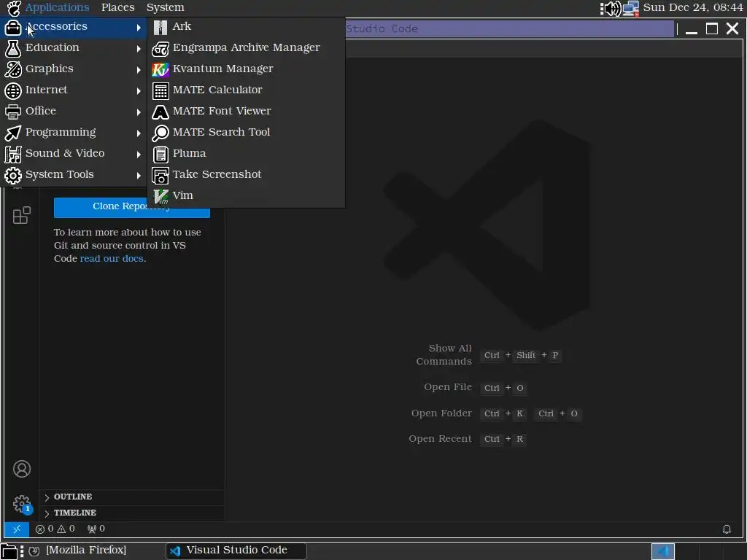Click the System Tools gear icon
The image size is (747, 560).
tap(13, 175)
